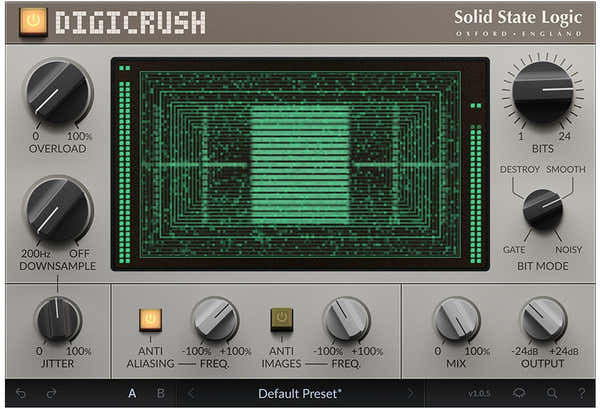
Task: Go to next preset arrow
Action: pyautogui.click(x=411, y=393)
